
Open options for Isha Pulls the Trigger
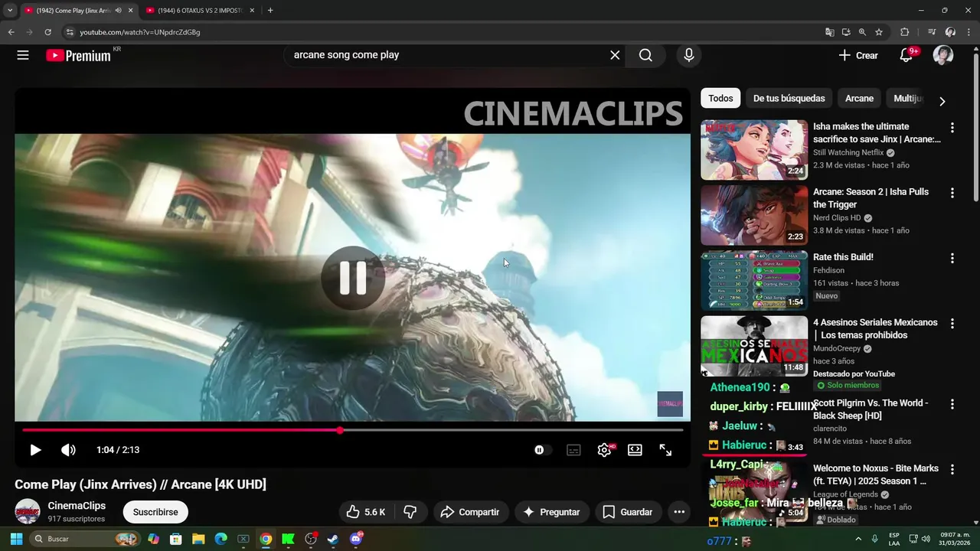(952, 193)
